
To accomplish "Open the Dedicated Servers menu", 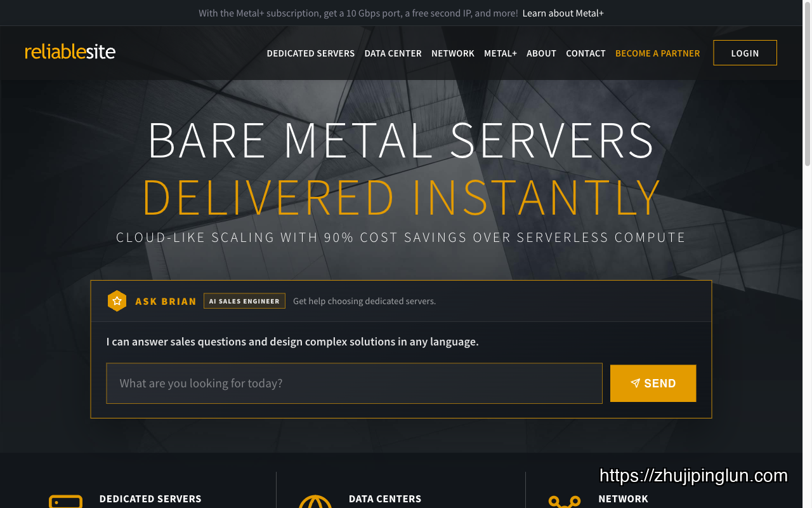I will coord(311,53).
